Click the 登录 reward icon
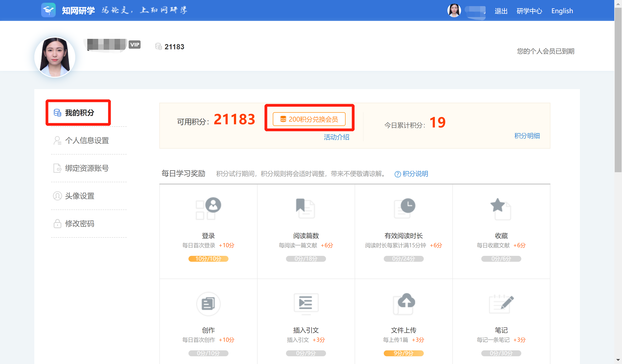Screen dimensions: 622x364 coord(208,208)
